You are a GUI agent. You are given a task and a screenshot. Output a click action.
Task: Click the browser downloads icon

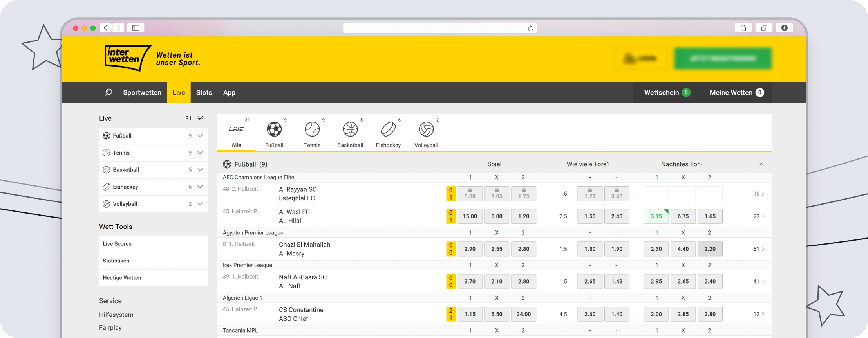[x=785, y=28]
